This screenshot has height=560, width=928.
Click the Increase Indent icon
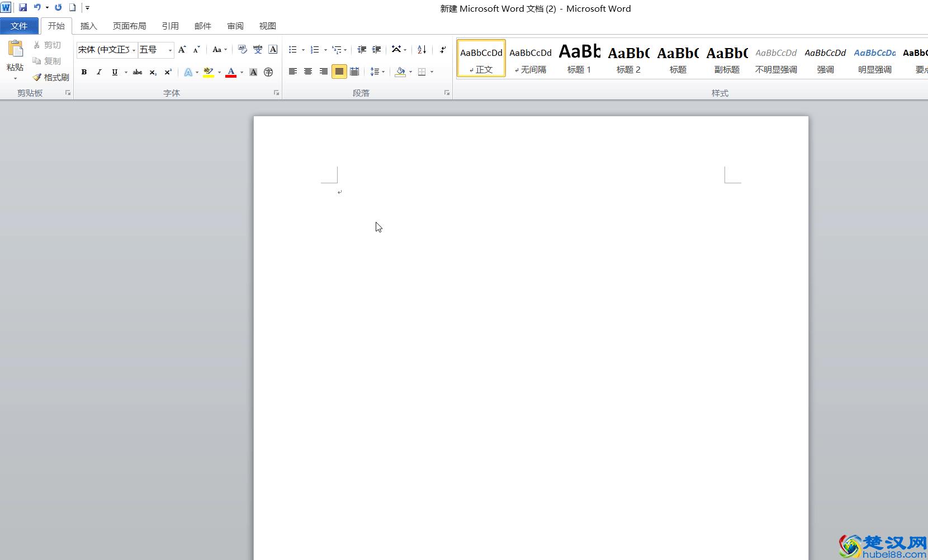coord(377,50)
